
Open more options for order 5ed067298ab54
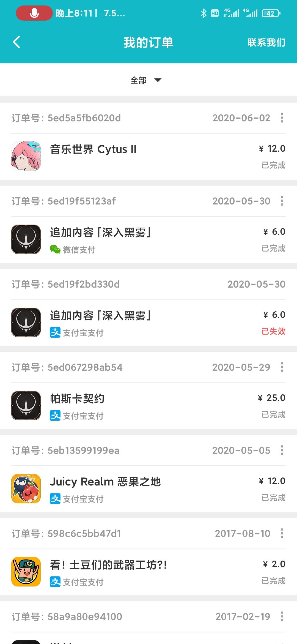tap(282, 367)
